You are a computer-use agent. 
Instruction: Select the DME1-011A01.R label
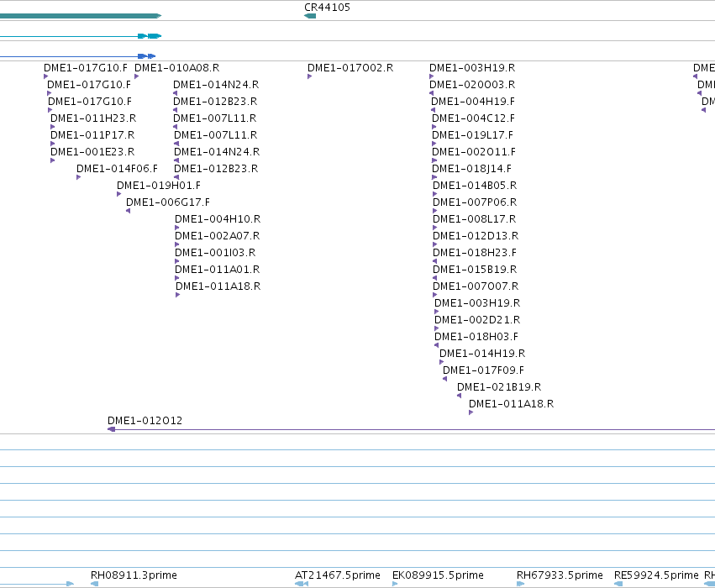pyautogui.click(x=218, y=270)
